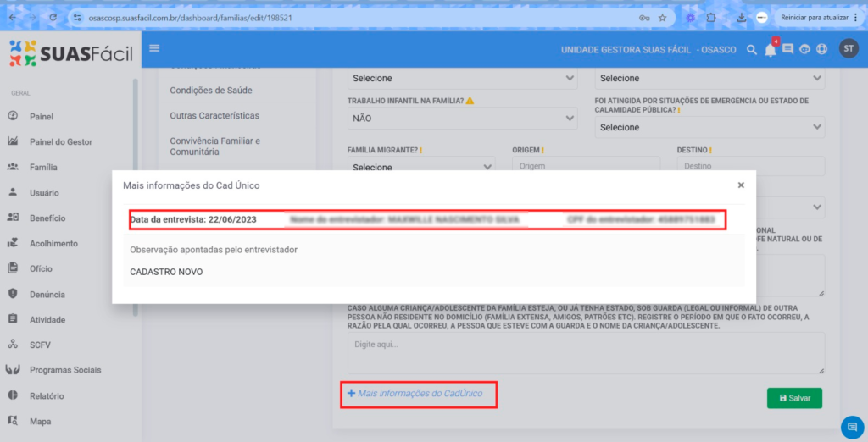Click the browser address bar URL

pyautogui.click(x=191, y=18)
